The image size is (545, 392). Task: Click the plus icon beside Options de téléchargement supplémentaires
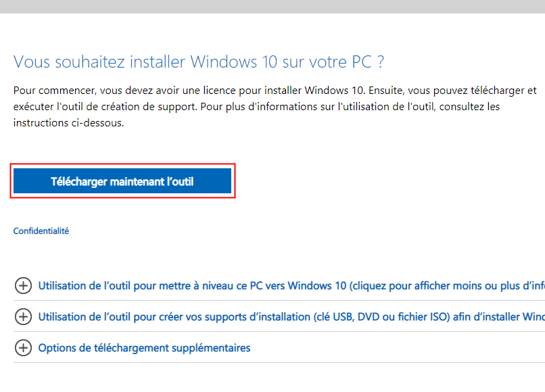pos(23,348)
